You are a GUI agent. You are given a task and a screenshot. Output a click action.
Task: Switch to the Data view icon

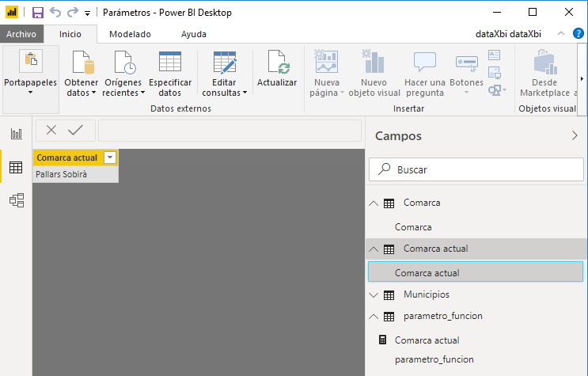16,167
